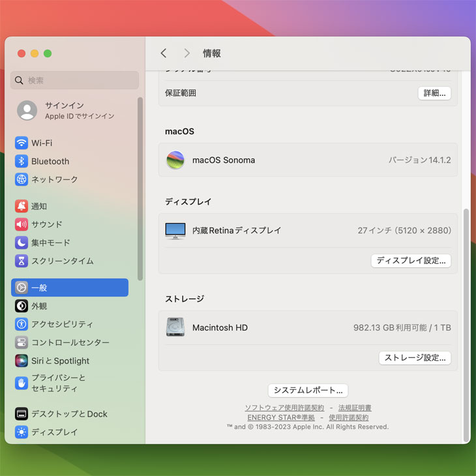
Task: Open デスクトップと Dock settings
Action: click(x=69, y=414)
